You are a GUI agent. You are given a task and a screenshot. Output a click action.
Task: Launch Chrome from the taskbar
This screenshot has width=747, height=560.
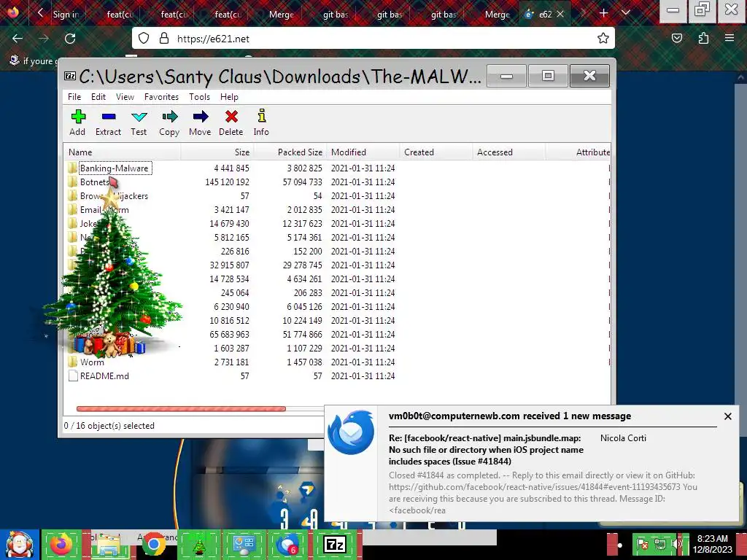click(153, 545)
